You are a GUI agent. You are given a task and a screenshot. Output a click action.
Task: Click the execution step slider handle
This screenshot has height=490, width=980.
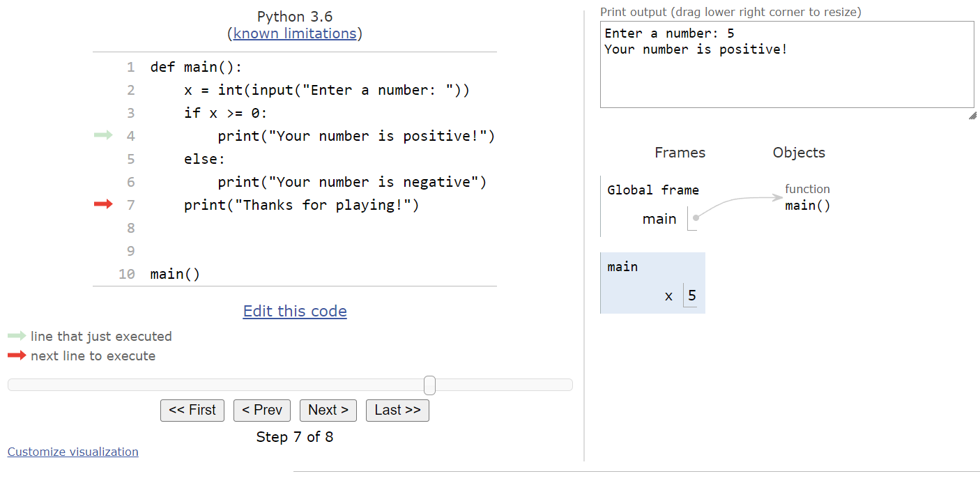429,385
